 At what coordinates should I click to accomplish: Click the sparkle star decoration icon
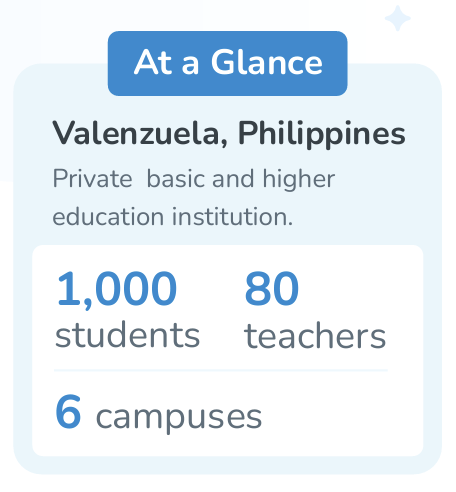click(398, 18)
